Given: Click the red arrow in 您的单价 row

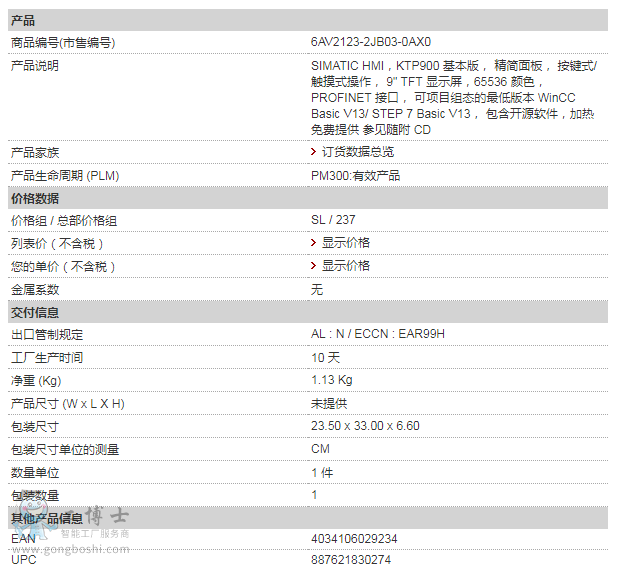Looking at the screenshot, I should point(313,266).
